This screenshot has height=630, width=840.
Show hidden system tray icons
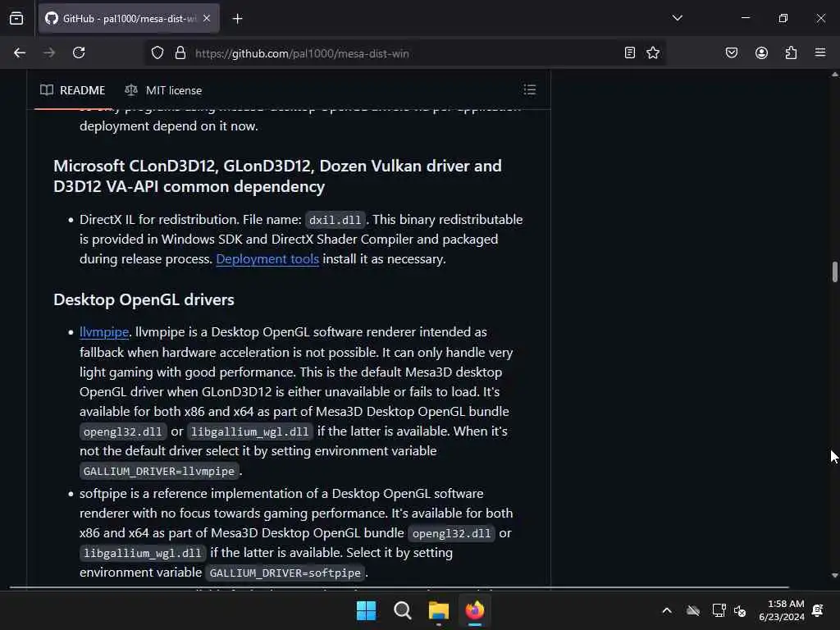pyautogui.click(x=666, y=610)
